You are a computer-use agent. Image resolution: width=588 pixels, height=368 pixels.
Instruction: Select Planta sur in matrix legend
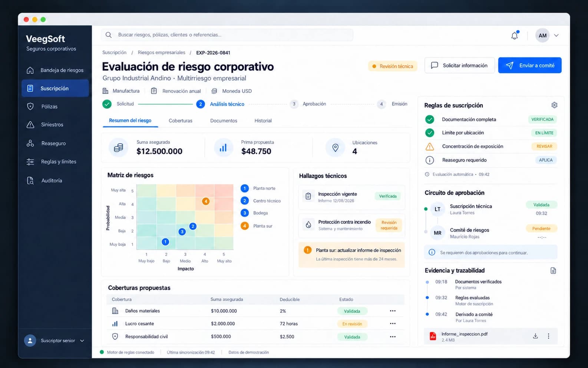pyautogui.click(x=257, y=226)
